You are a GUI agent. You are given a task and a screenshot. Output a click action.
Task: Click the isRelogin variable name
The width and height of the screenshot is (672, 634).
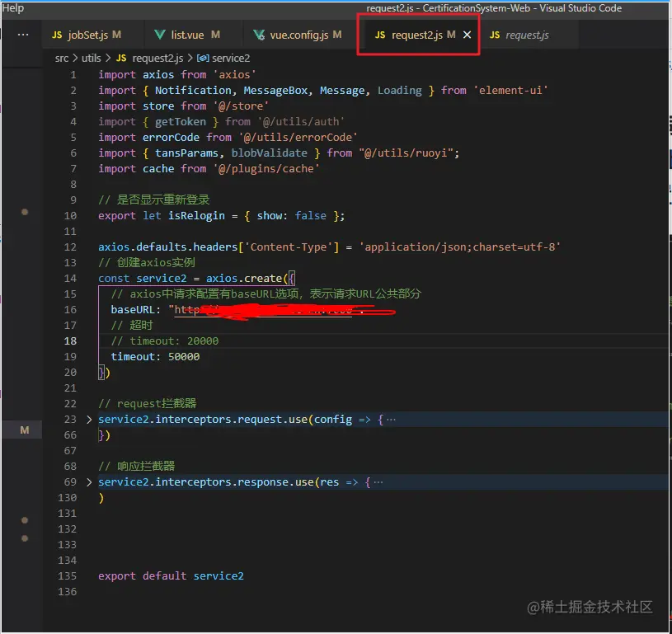(196, 216)
